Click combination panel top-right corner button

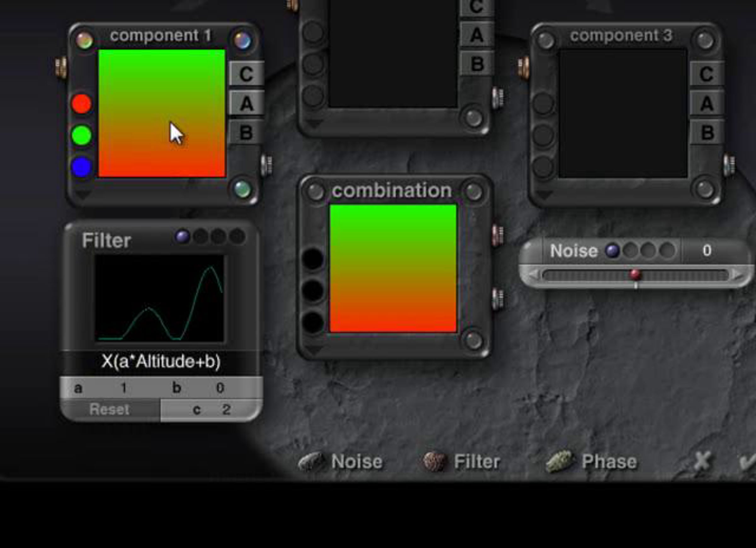474,192
